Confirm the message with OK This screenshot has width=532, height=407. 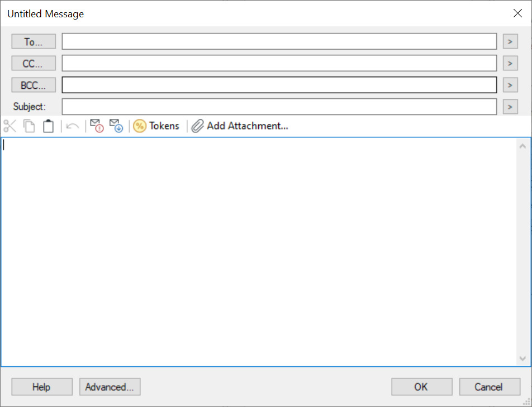[421, 387]
